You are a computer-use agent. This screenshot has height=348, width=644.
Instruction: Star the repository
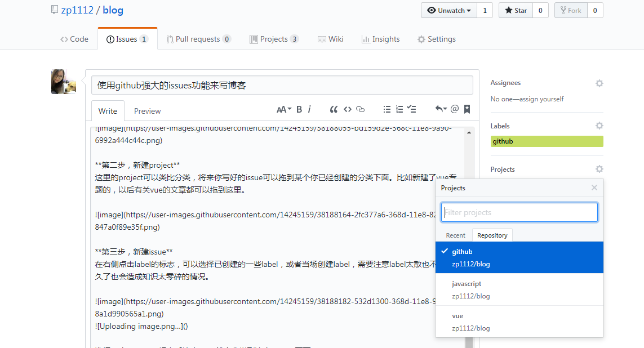(516, 10)
